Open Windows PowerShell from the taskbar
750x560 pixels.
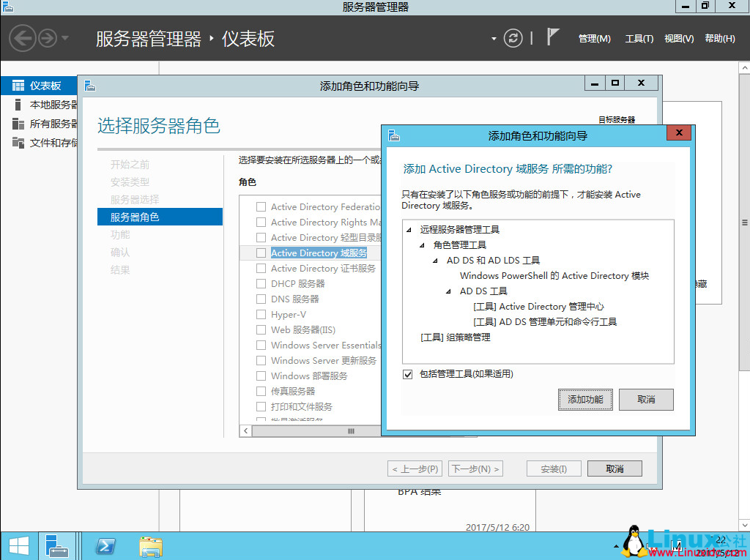click(105, 546)
